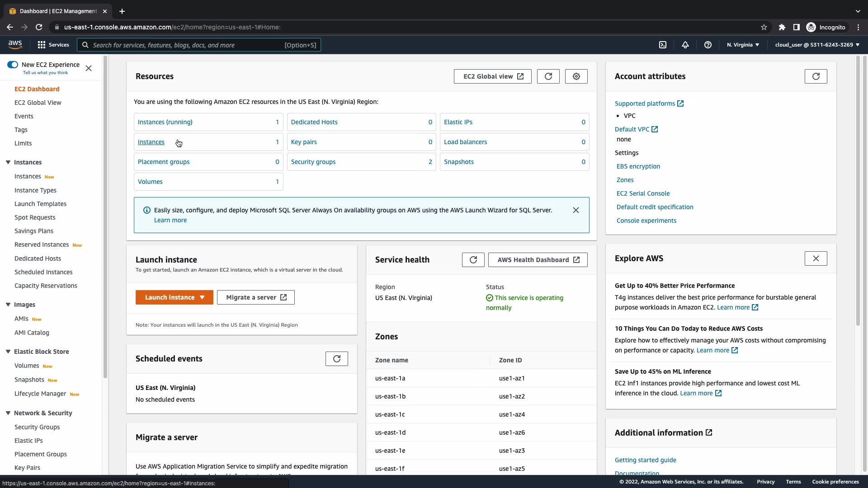Refresh the Service health panel
The width and height of the screenshot is (868, 488).
(x=473, y=260)
